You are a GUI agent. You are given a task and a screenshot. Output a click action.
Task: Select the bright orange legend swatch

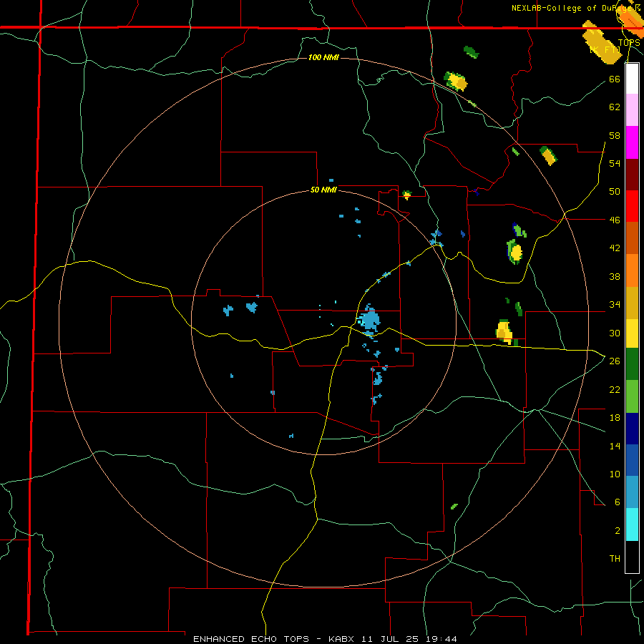(632, 270)
